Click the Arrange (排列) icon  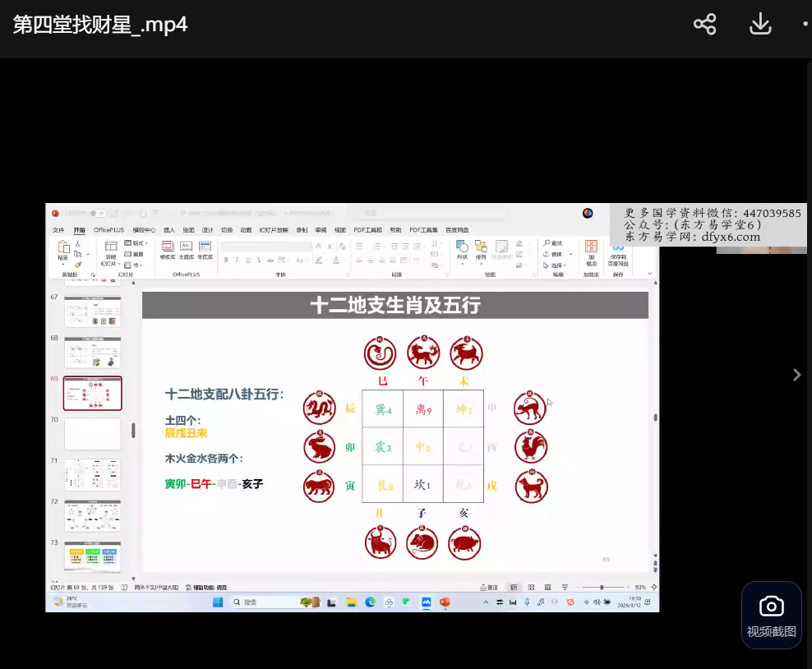(481, 249)
